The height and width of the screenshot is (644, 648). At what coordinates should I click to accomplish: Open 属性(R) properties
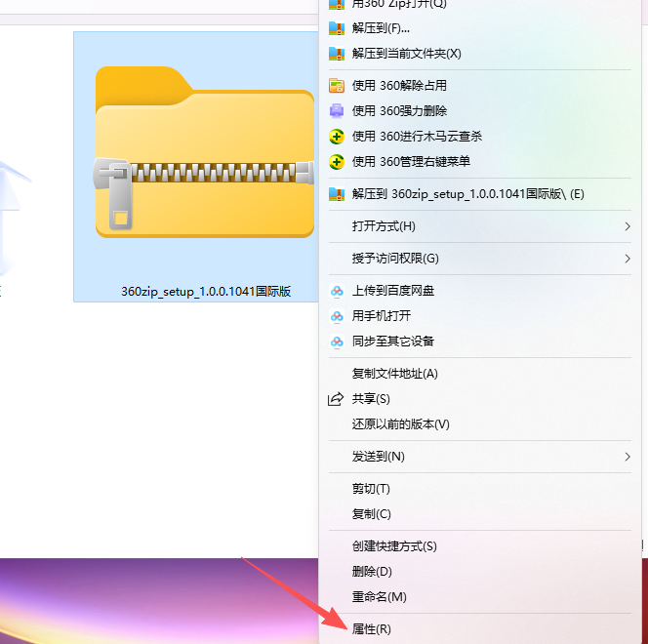click(480, 629)
